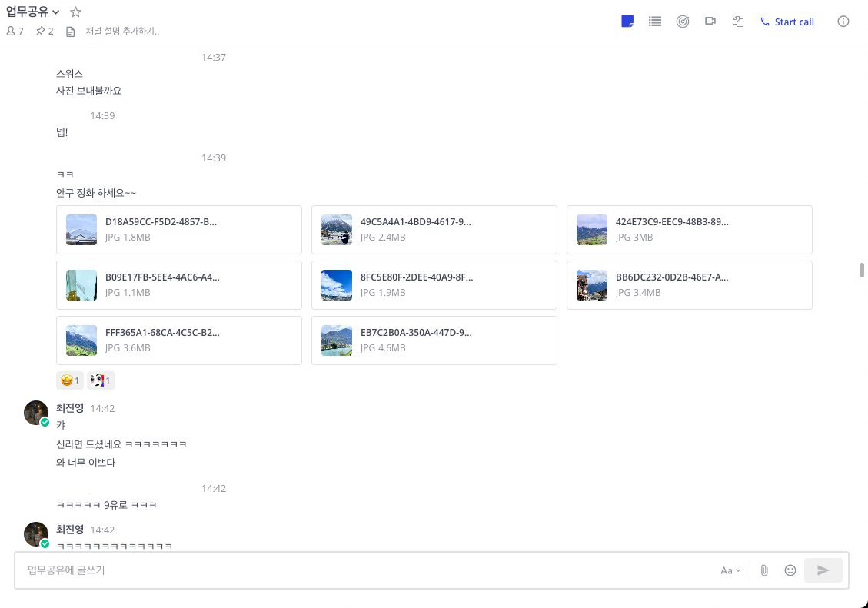The height and width of the screenshot is (608, 868).
Task: Open the sticky note icon in header
Action: 627,22
